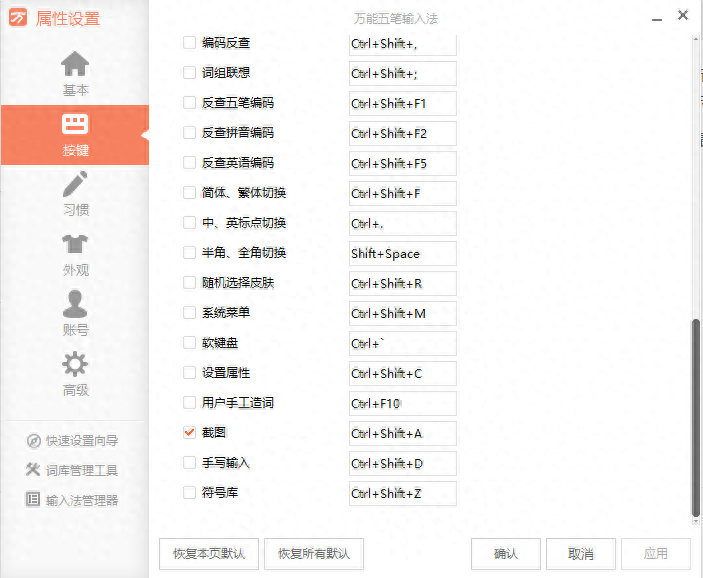The width and height of the screenshot is (703, 578).
Task: Tick the 反查五笔编码 checkbox
Action: [x=189, y=103]
